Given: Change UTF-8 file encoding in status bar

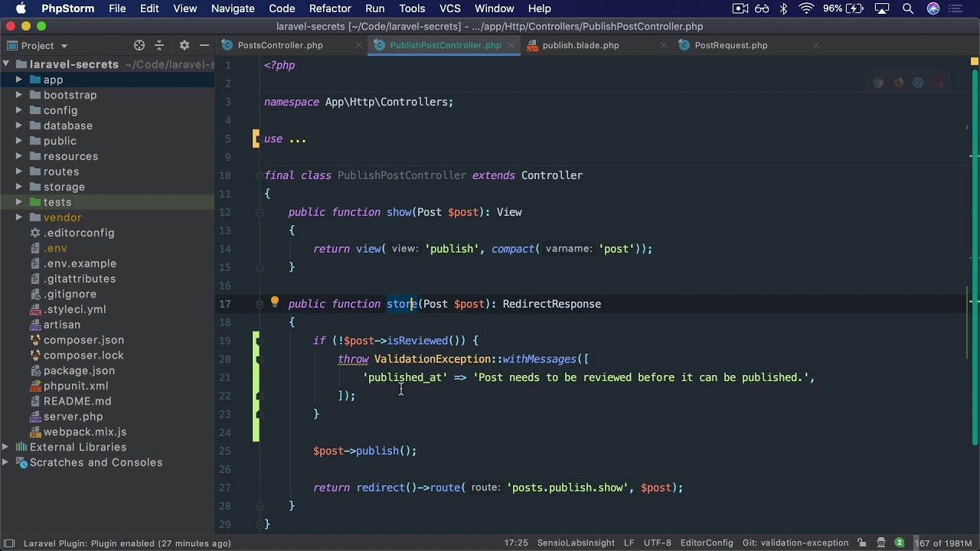Looking at the screenshot, I should 657,543.
